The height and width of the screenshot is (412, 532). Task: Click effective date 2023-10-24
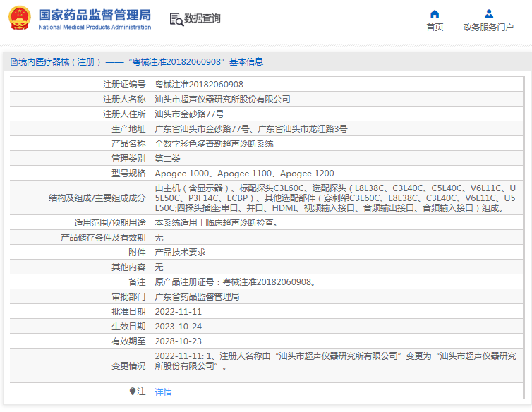point(178,327)
